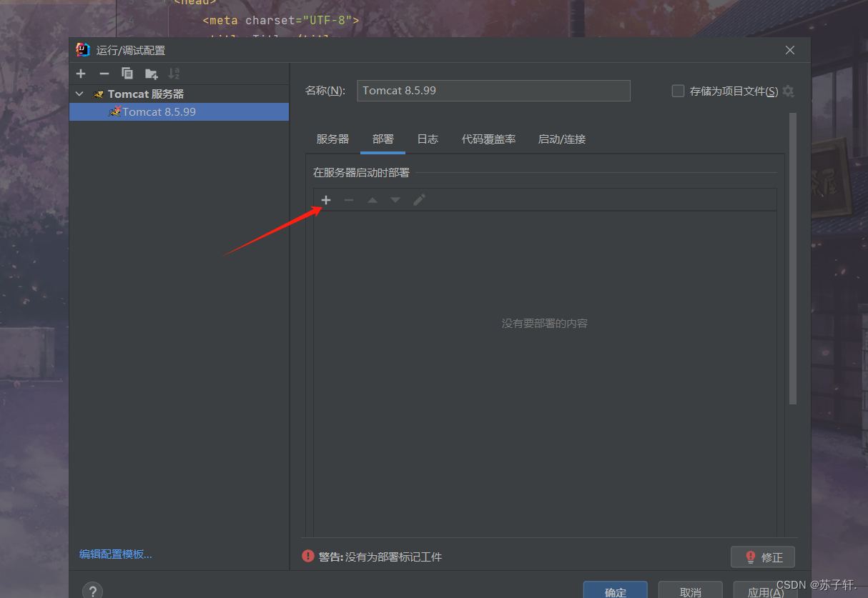Collapse the Tomcat 服务器 tree node

[x=79, y=94]
